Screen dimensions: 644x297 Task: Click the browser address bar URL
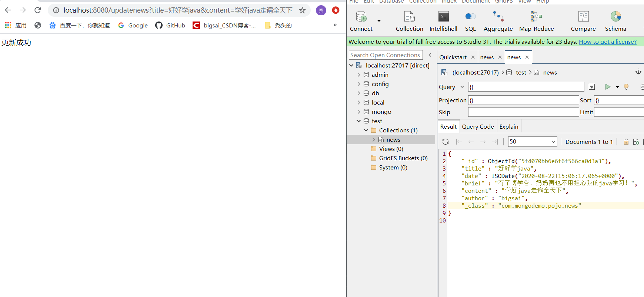[x=178, y=10]
